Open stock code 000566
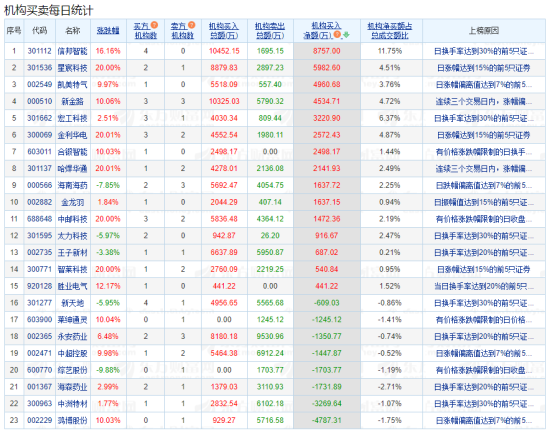Viewport: 550px width, 436px height. 40,185
